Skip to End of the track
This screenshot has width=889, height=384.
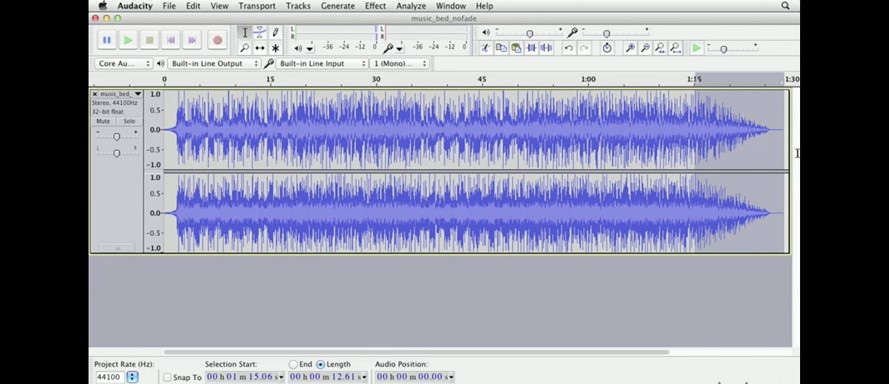[192, 40]
